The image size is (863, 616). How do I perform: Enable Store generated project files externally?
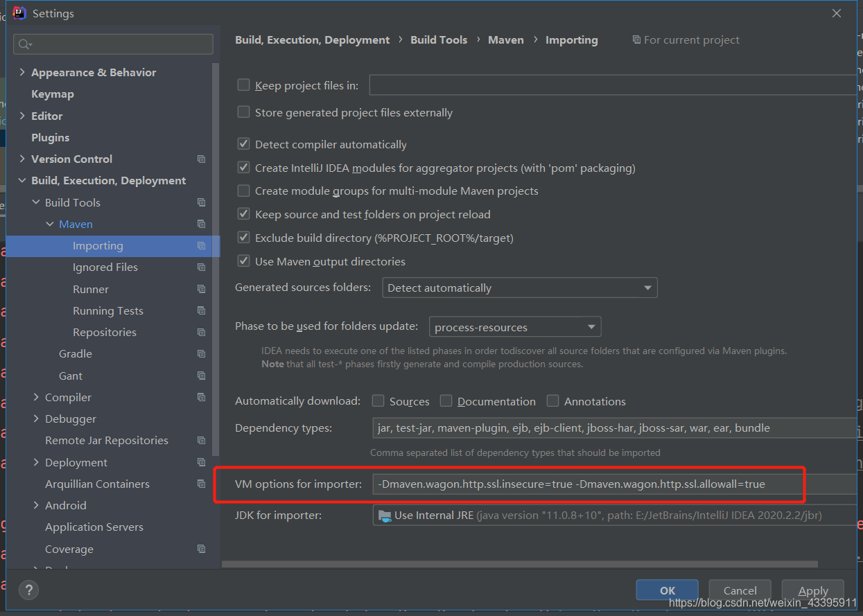click(x=243, y=112)
